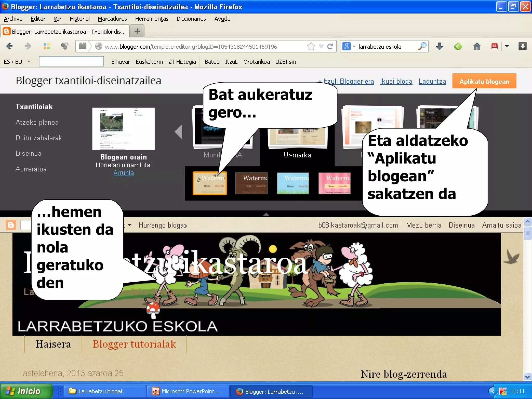
Task: Click Euskalterm dictionary button
Action: coord(149,62)
